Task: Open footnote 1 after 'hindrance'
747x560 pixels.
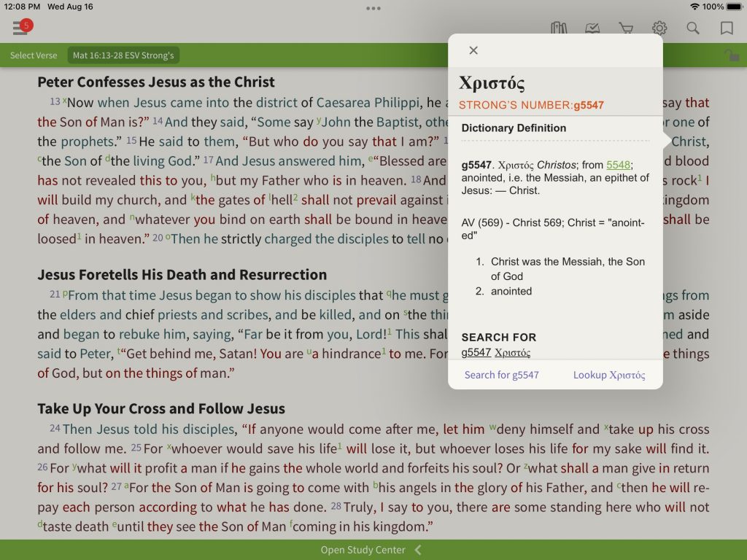Action: click(x=384, y=351)
